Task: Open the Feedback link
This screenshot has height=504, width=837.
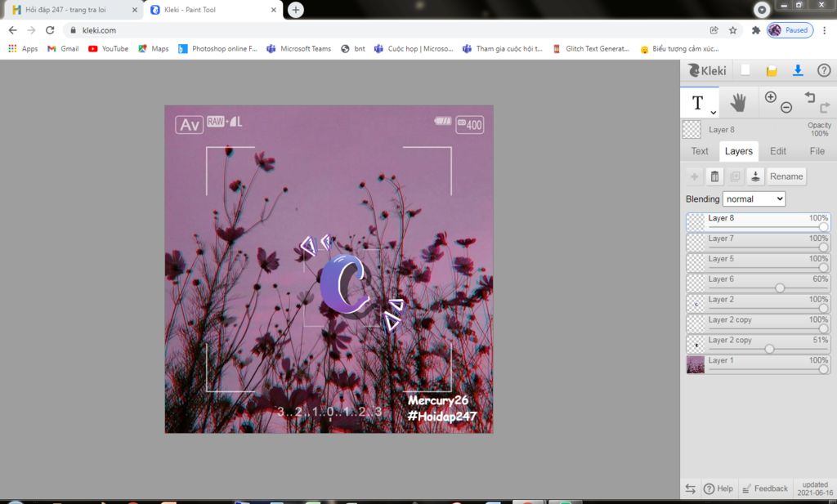Action: 765,488
